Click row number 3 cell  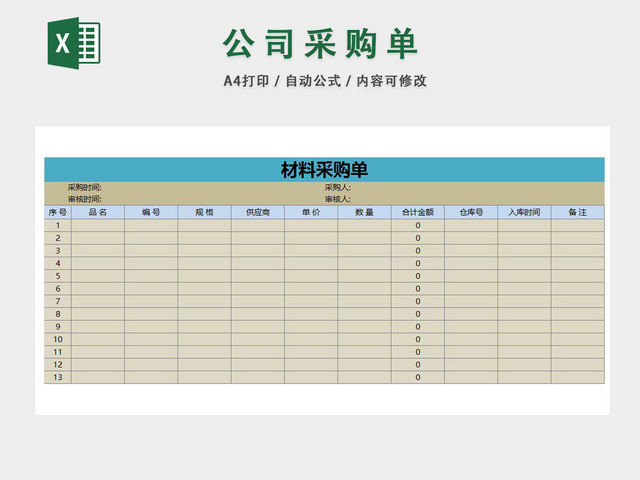(58, 251)
